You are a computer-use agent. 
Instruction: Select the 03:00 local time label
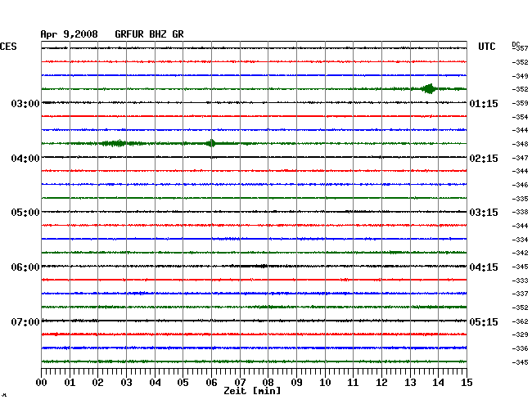[25, 104]
